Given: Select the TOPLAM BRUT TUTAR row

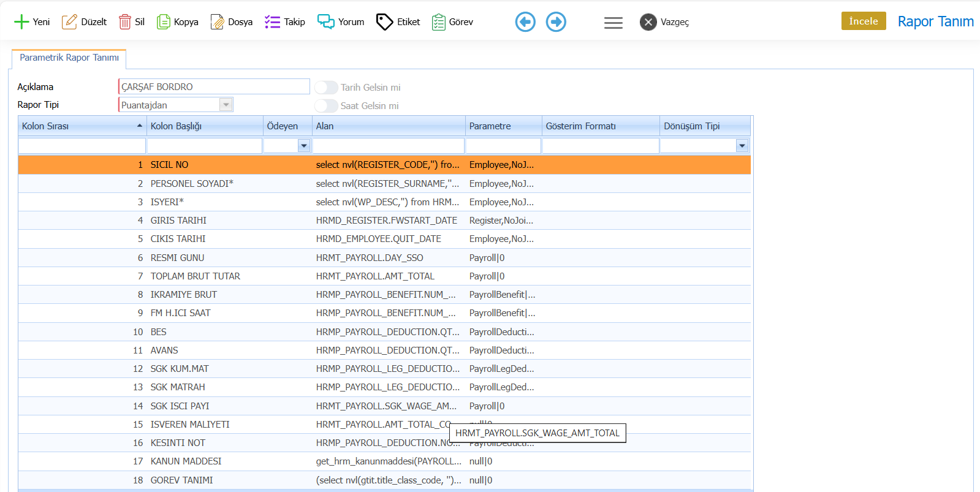Looking at the screenshot, I should [x=384, y=276].
